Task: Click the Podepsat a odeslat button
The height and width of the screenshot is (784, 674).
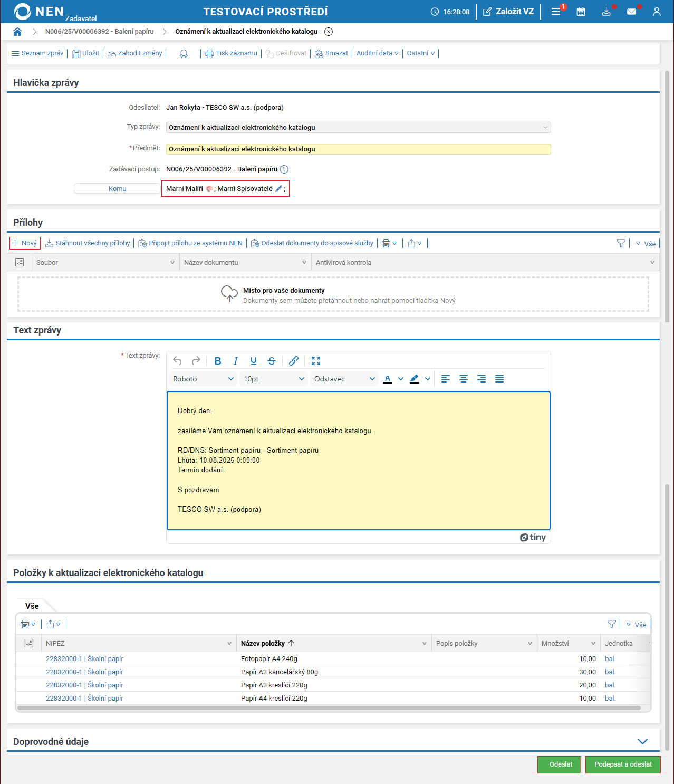Action: pos(623,764)
